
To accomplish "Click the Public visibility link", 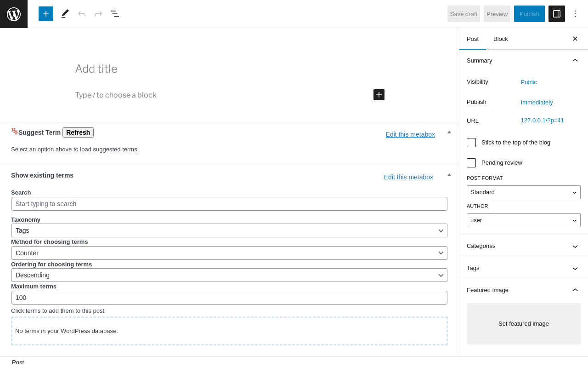I will point(529,82).
